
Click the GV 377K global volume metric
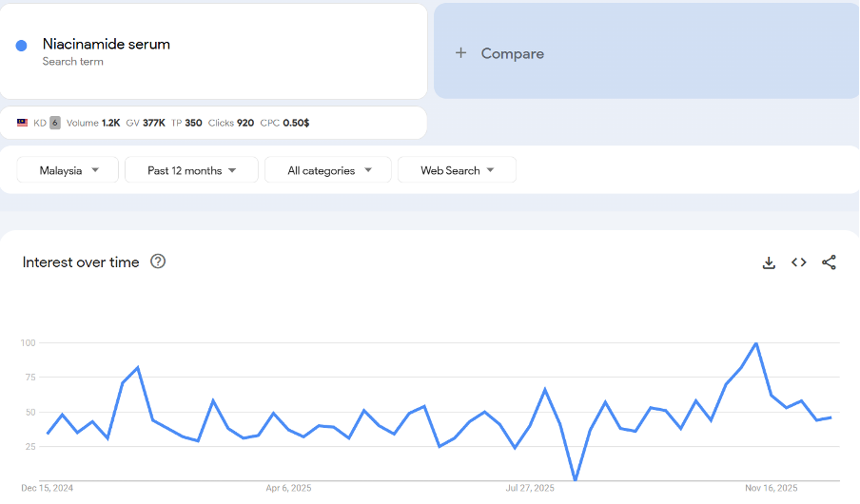146,123
